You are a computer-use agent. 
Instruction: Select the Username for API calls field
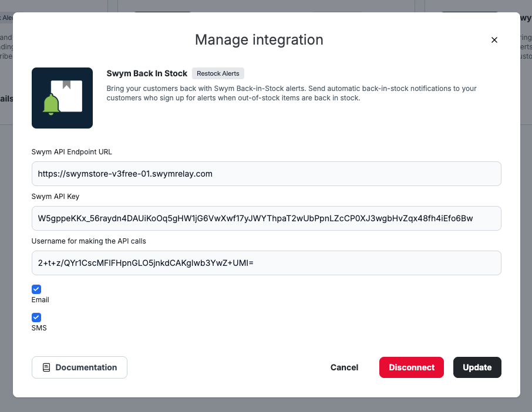266,263
